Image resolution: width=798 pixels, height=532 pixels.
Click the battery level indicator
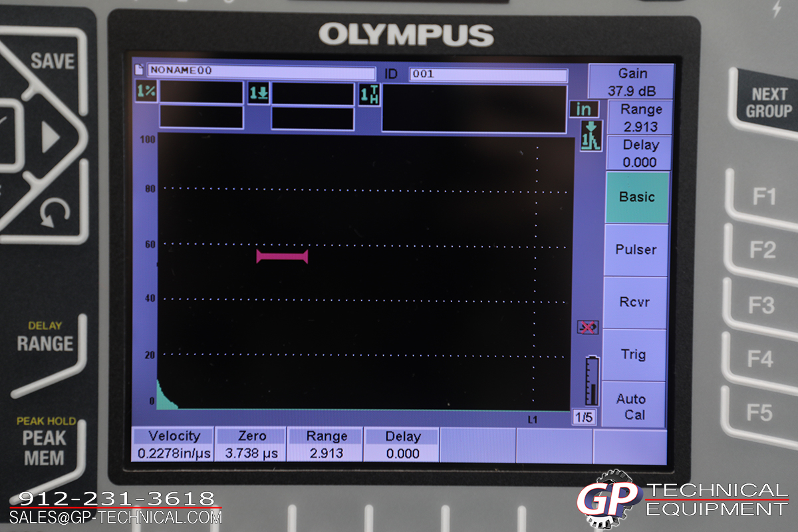tap(591, 380)
